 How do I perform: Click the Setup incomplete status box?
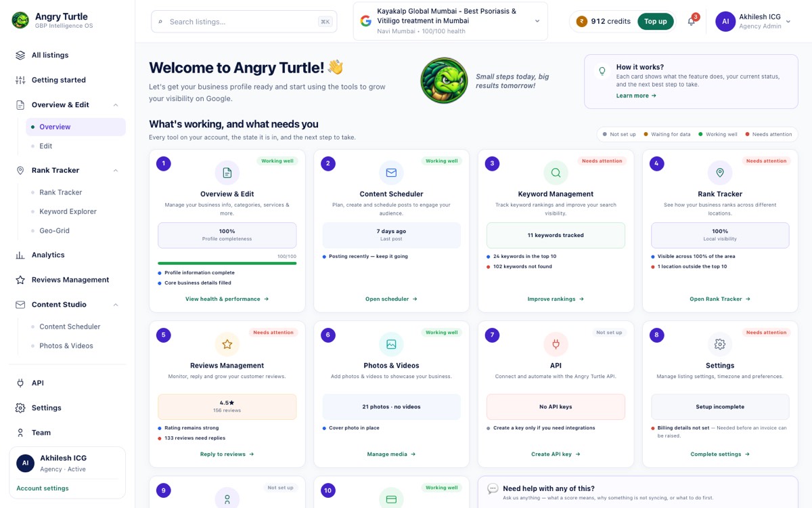[720, 407]
